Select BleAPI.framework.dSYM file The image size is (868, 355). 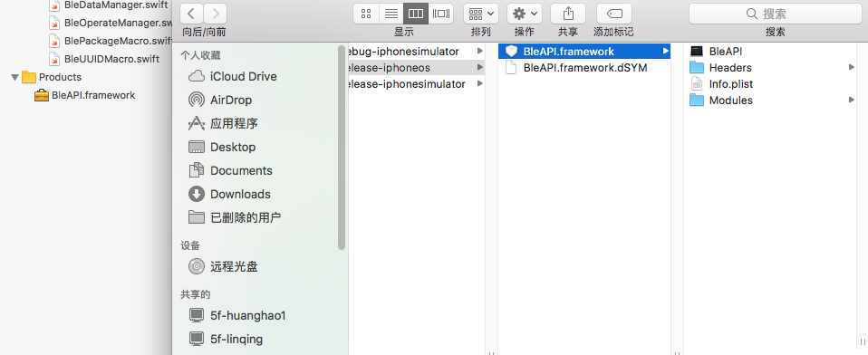(x=584, y=67)
